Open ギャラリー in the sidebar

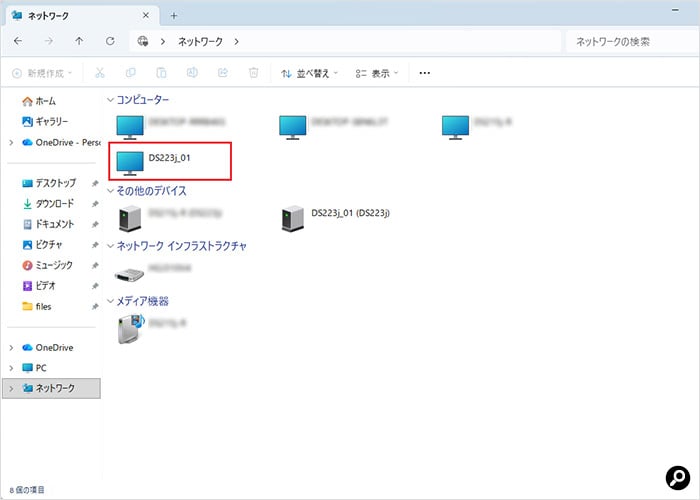tap(45, 121)
